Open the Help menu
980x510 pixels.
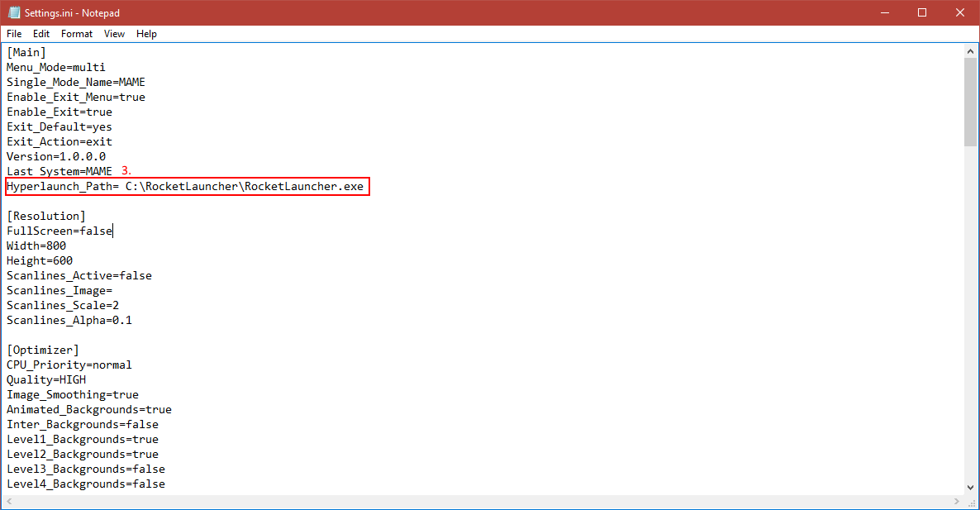[146, 34]
